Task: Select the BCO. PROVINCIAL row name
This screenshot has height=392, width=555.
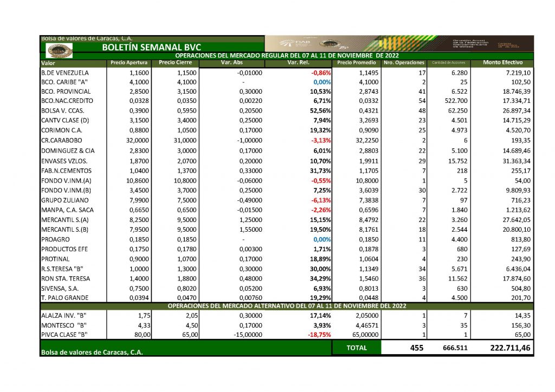Action: (65, 92)
